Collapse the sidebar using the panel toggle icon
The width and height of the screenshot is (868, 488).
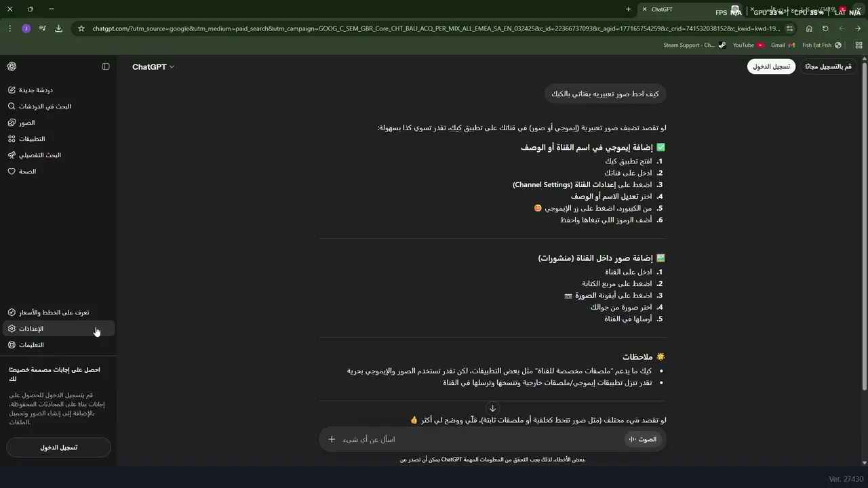tap(106, 66)
